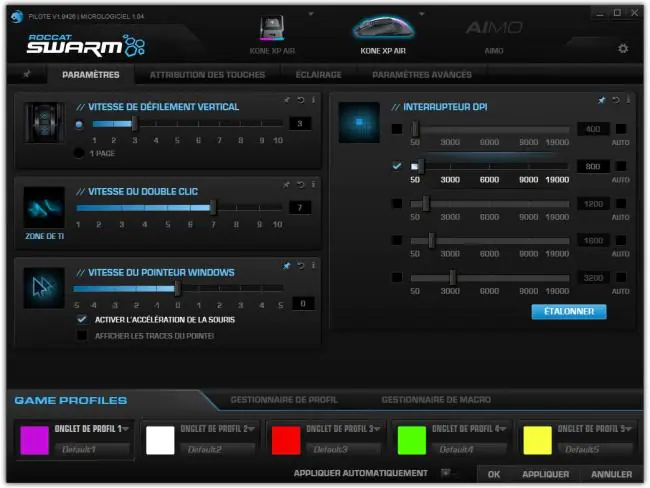Expand Onglet de profil 5 dropdown

628,428
